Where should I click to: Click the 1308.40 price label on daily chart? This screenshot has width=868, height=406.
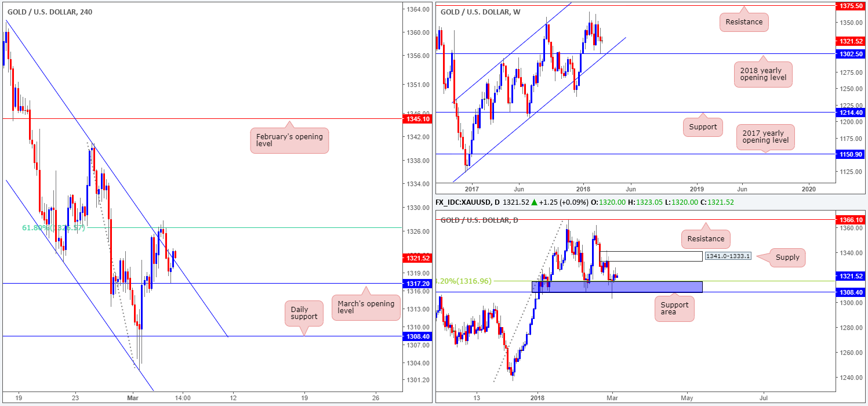849,292
